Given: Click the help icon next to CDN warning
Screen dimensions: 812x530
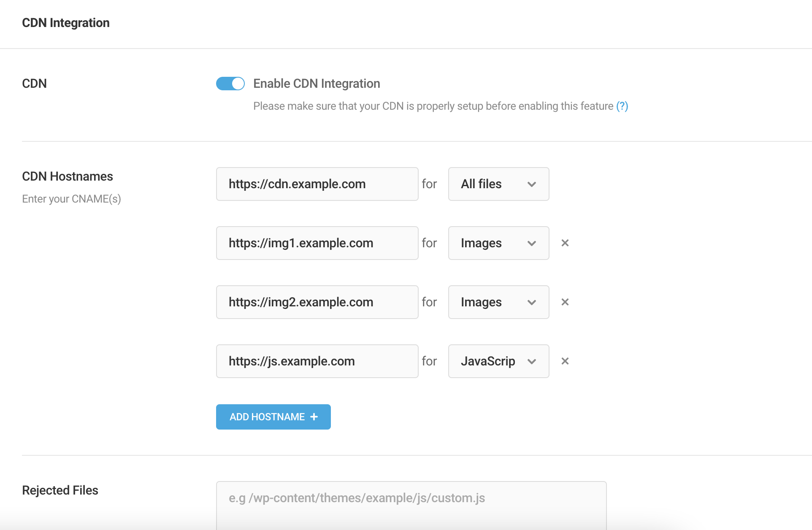Looking at the screenshot, I should [623, 106].
